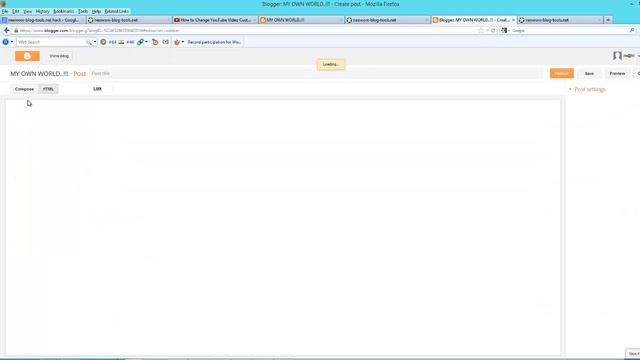The height and width of the screenshot is (360, 640).
Task: Switch to the first Google search tab
Action: (43, 20)
